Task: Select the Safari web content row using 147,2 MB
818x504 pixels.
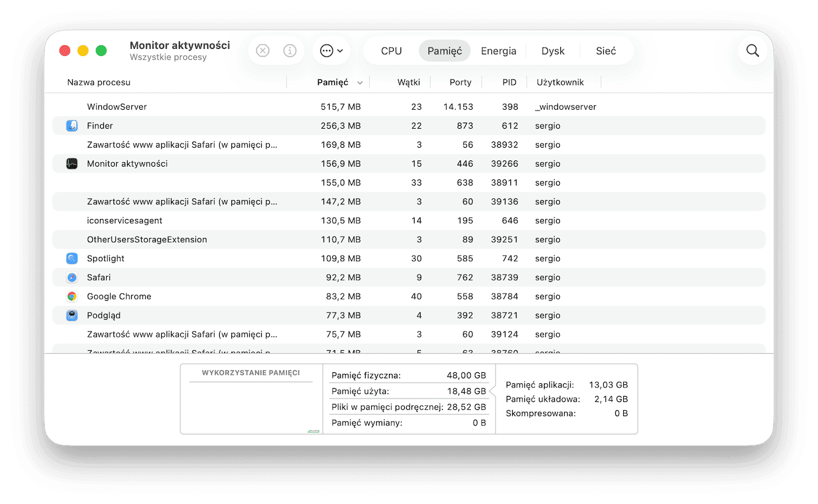Action: point(408,201)
